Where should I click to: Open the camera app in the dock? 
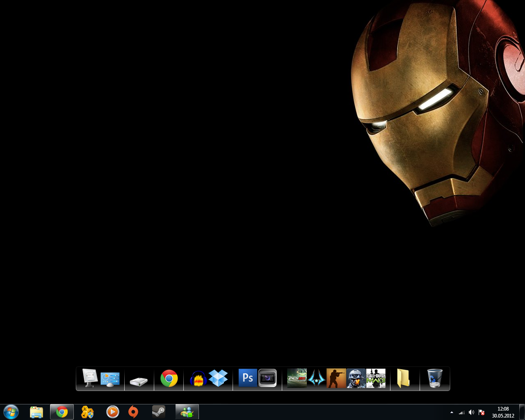coord(267,378)
